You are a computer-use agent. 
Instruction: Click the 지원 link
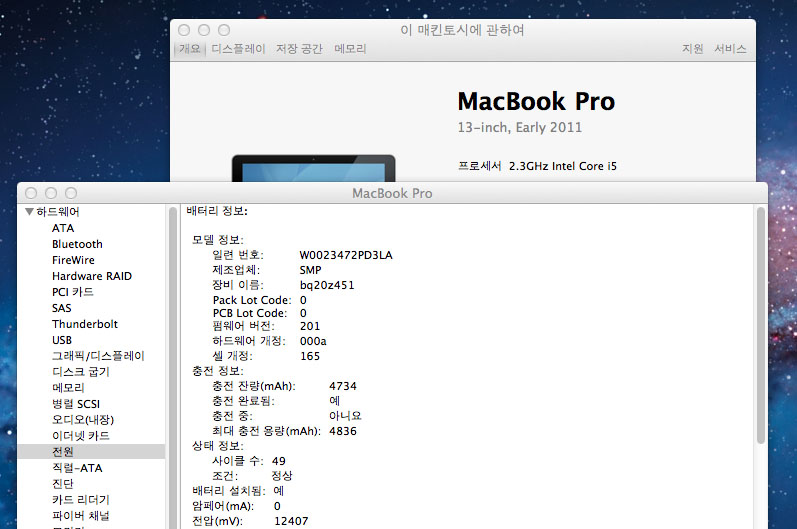692,49
